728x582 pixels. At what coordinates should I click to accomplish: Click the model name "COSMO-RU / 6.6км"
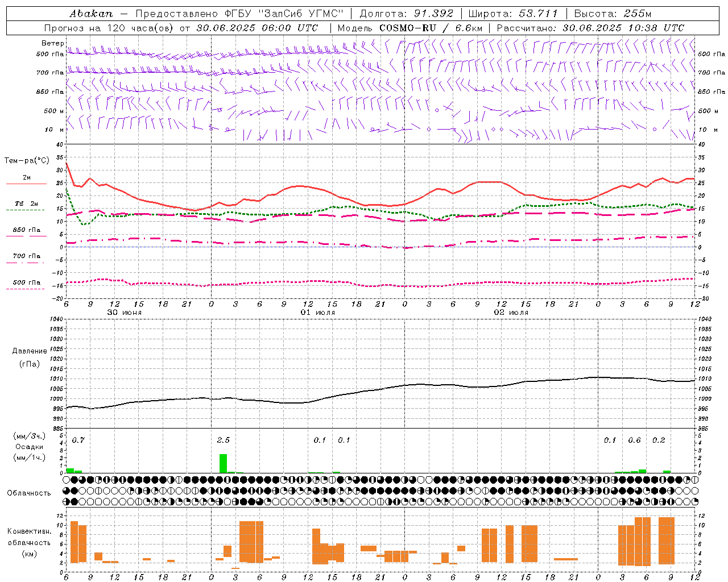click(x=431, y=28)
